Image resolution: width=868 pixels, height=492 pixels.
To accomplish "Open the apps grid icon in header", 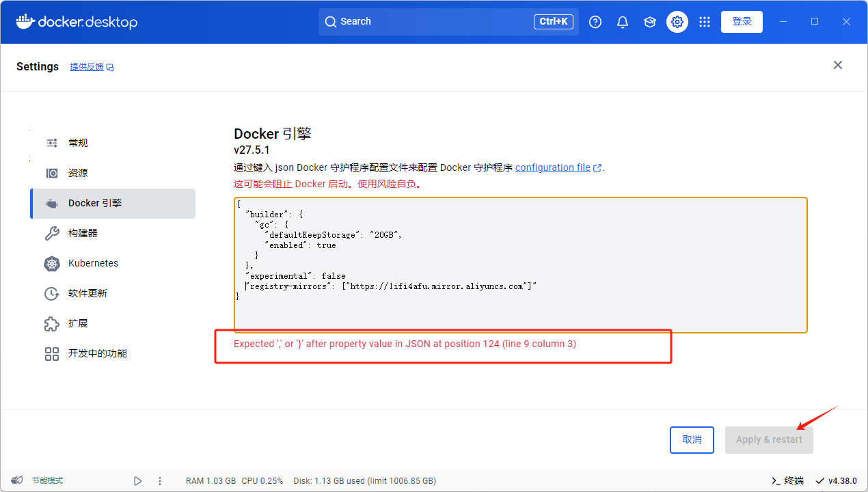I will (x=705, y=22).
